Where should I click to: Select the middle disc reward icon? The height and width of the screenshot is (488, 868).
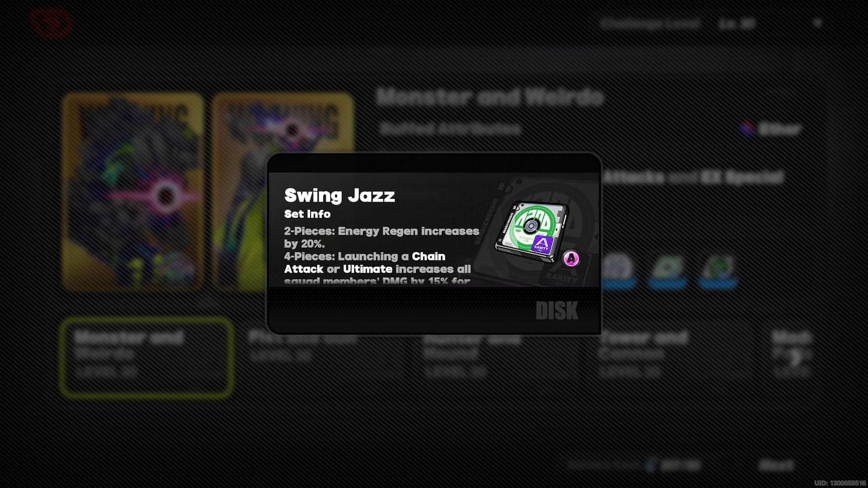pyautogui.click(x=667, y=270)
